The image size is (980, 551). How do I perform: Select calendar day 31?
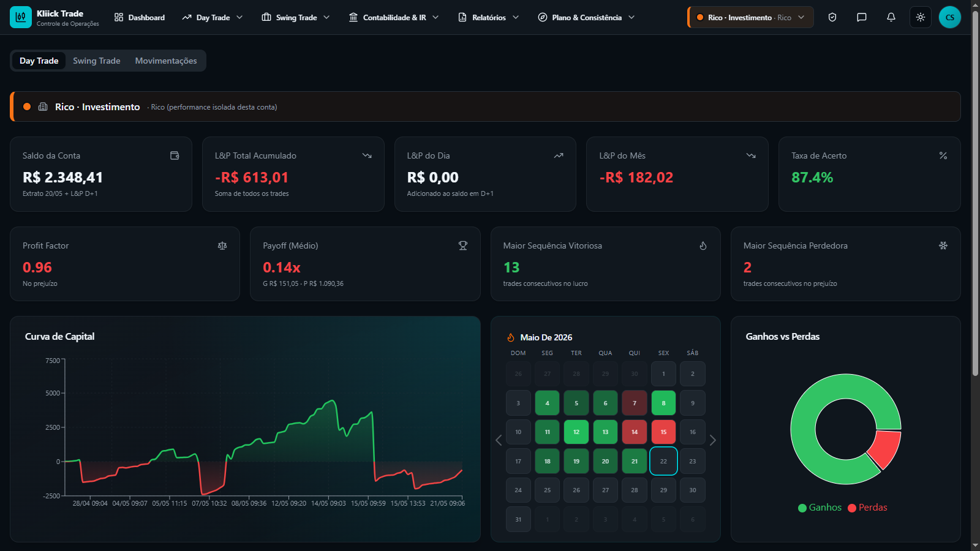(518, 519)
